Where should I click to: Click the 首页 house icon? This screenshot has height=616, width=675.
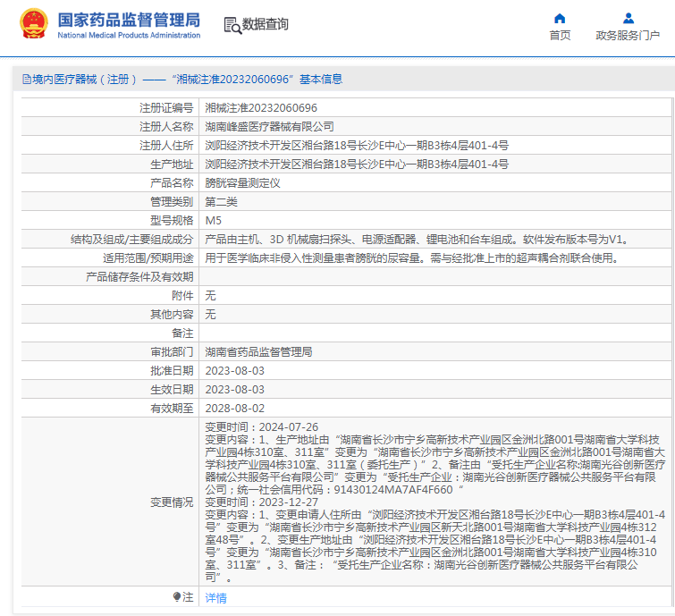pyautogui.click(x=560, y=18)
